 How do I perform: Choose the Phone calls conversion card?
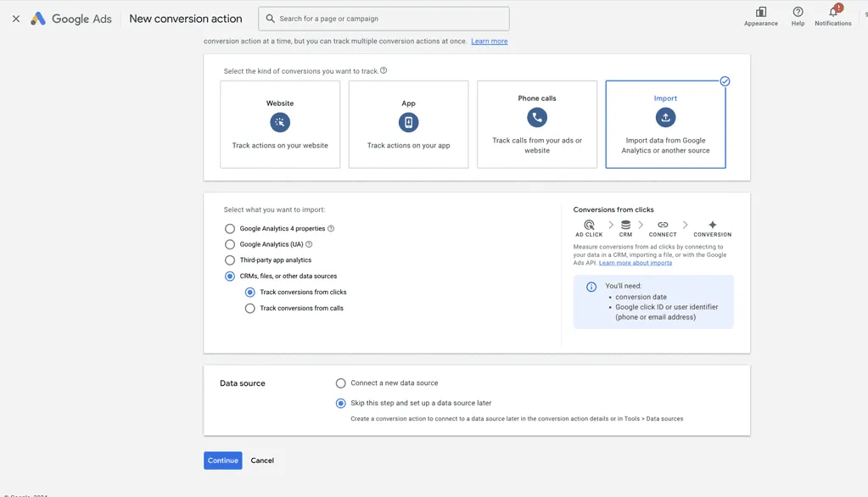[x=537, y=125]
